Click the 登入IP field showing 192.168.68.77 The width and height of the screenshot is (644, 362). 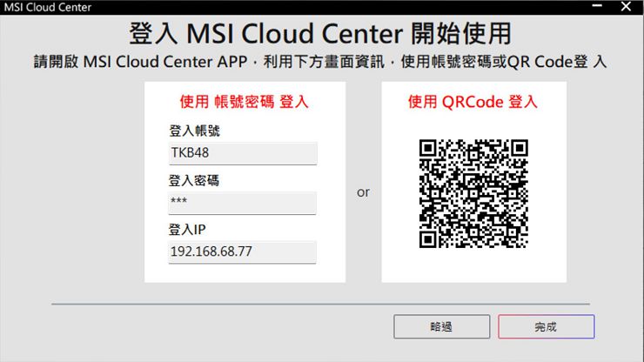tap(242, 251)
